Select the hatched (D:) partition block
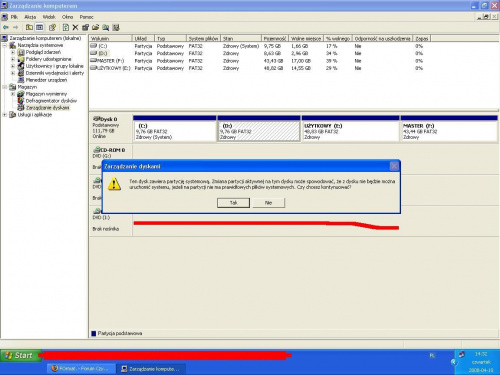The image size is (500, 375). pos(259,129)
